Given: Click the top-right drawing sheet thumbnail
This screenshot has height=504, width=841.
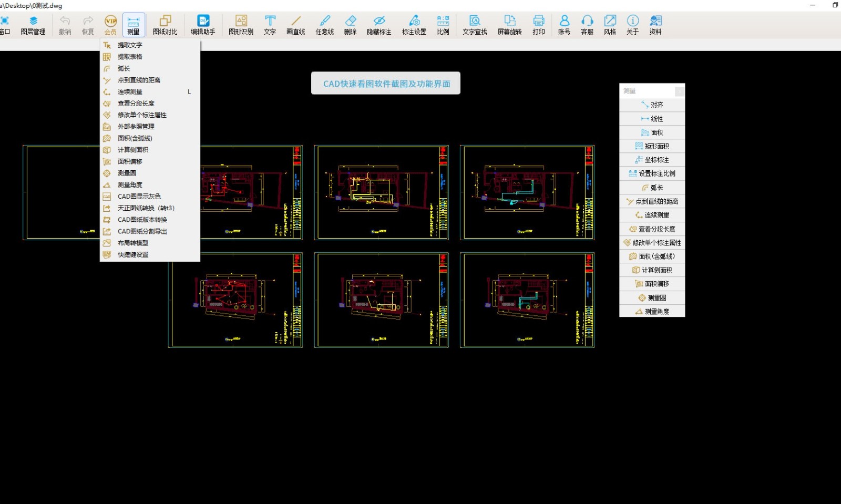Looking at the screenshot, I should pos(527,192).
